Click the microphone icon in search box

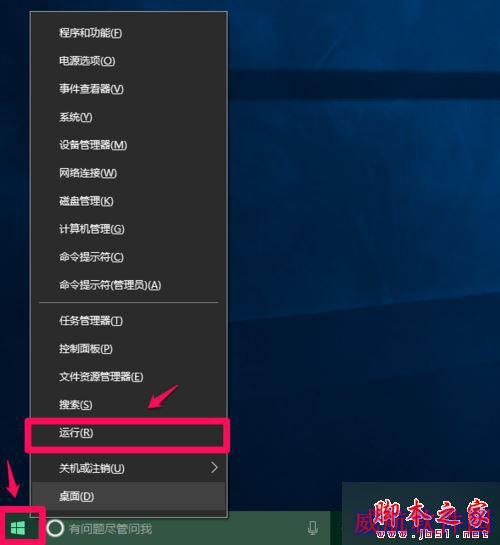tap(313, 528)
